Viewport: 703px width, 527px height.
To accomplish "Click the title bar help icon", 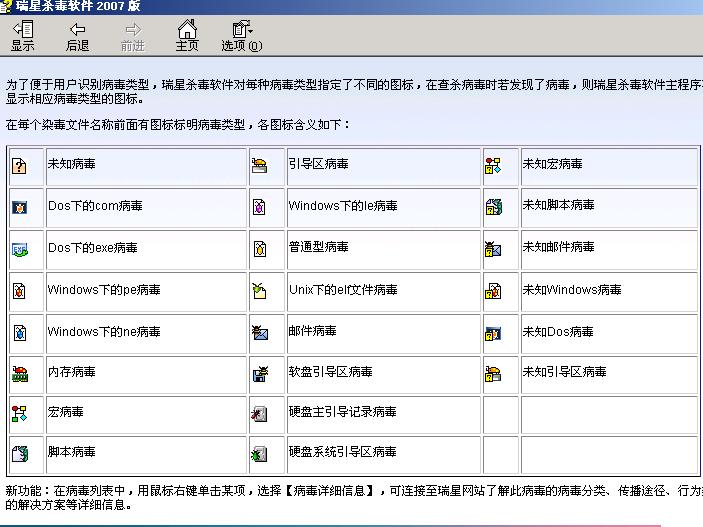I will [x=6, y=6].
